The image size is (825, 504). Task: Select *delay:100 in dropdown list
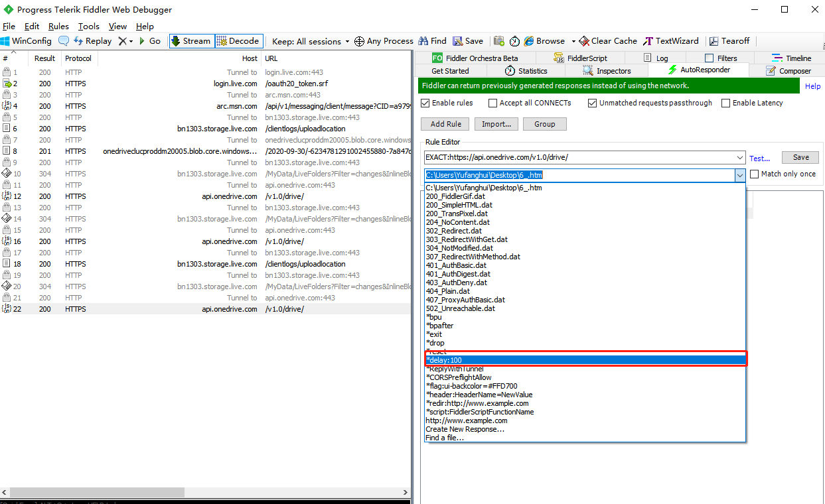click(584, 360)
